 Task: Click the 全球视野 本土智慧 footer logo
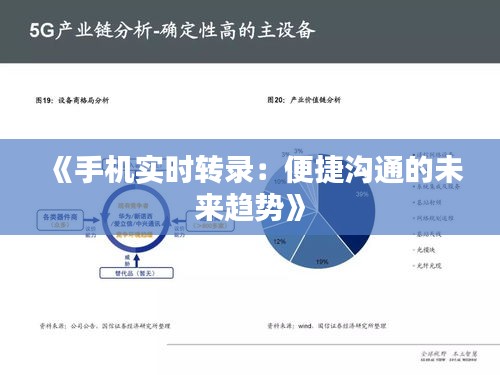(449, 356)
